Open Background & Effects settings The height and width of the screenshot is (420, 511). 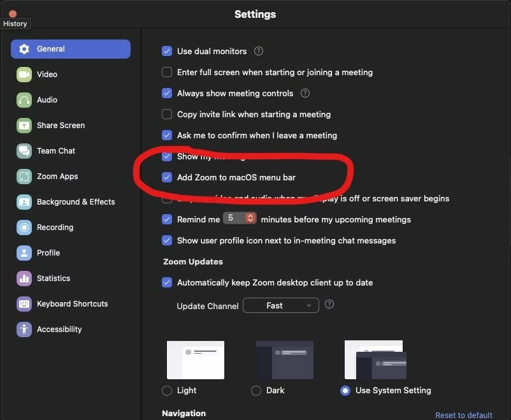tap(71, 202)
